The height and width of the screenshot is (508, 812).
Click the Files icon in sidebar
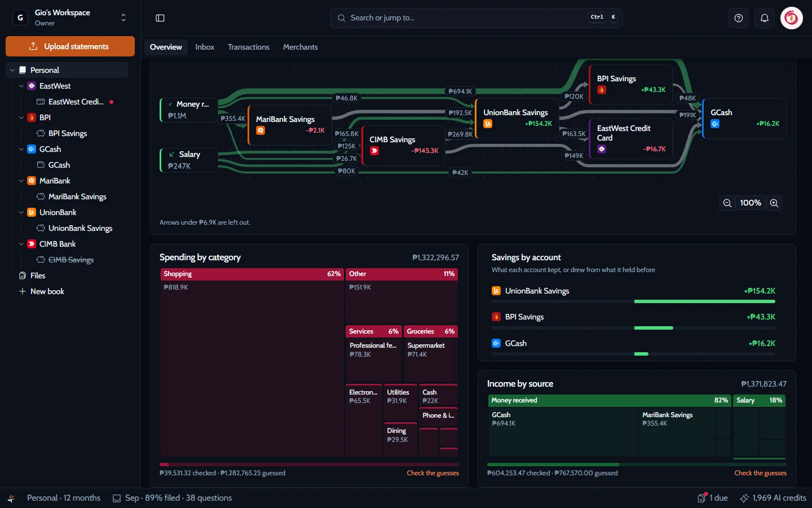(23, 275)
